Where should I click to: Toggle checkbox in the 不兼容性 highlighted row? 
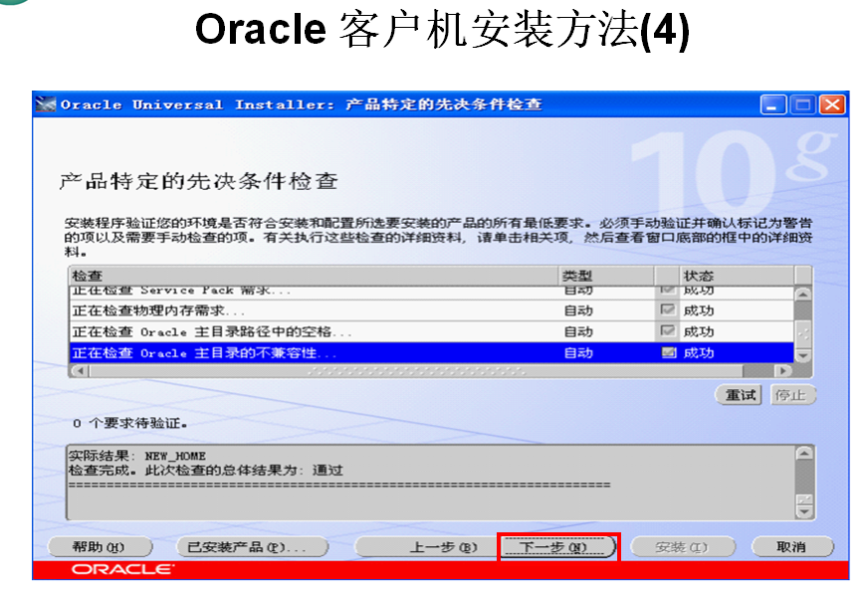click(x=669, y=352)
